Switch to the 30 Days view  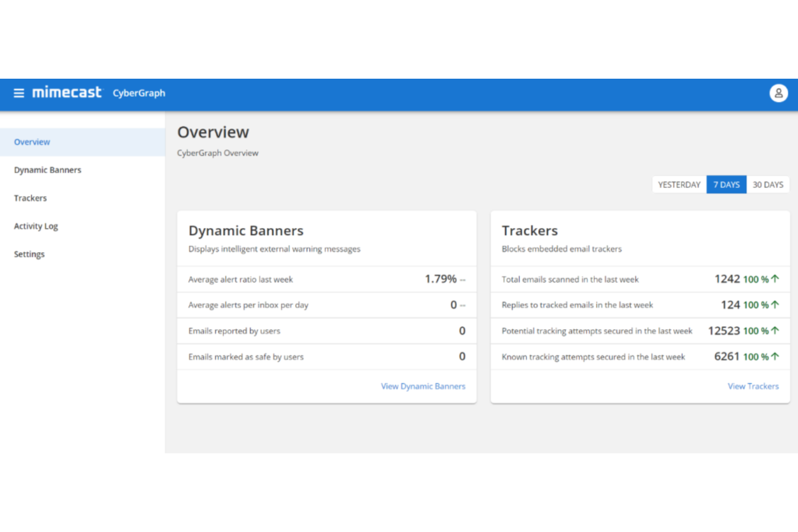768,184
